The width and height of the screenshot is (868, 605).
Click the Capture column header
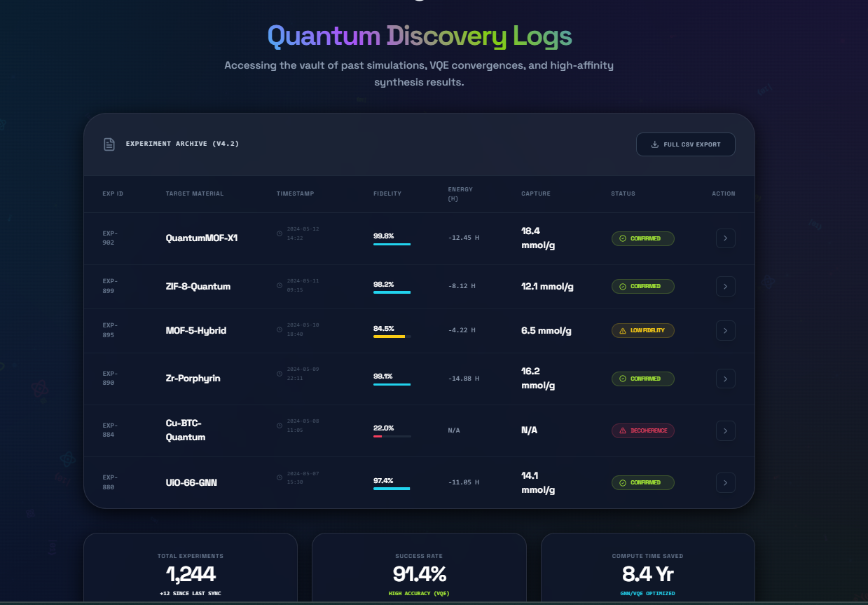tap(536, 193)
